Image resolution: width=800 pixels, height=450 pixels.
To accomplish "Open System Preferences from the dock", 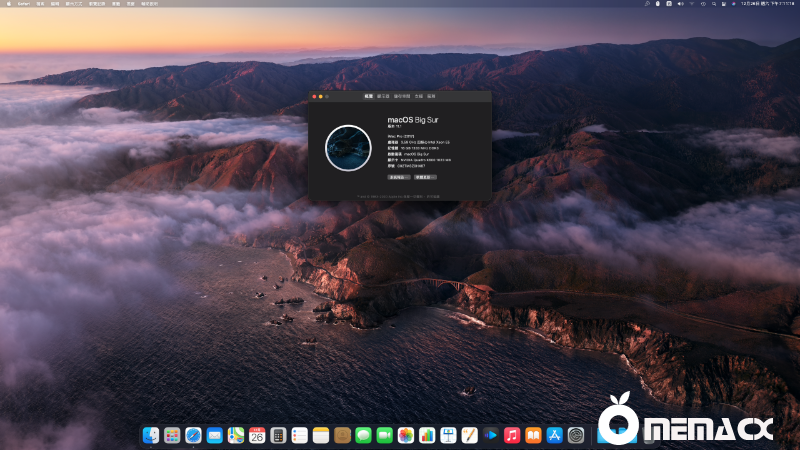I will [576, 435].
